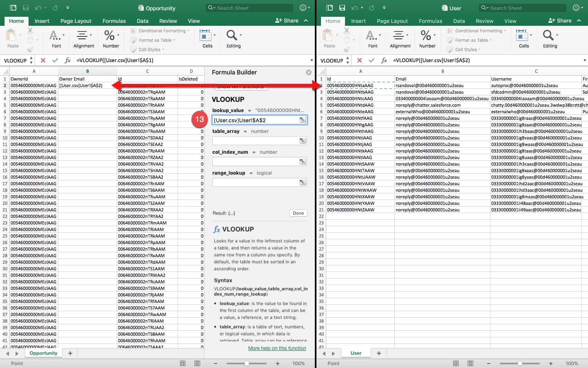Image resolution: width=588 pixels, height=368 pixels.
Task: Click range selector icon for col_index_num
Action: pyautogui.click(x=303, y=162)
